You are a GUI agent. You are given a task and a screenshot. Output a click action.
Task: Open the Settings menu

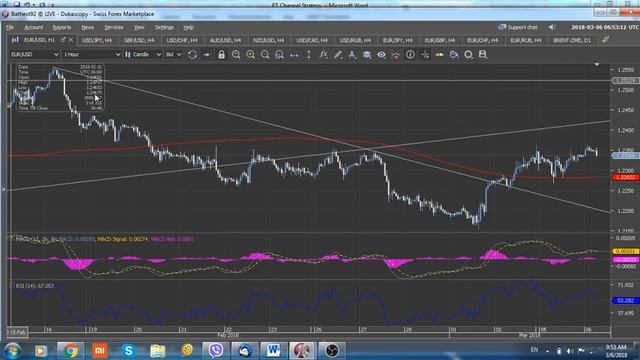pyautogui.click(x=164, y=27)
